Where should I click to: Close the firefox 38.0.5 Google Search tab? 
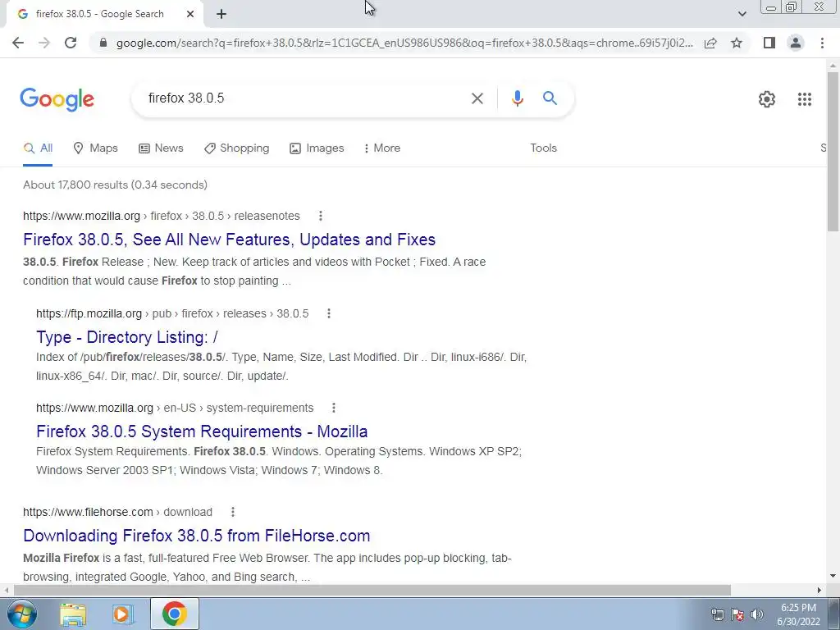190,15
